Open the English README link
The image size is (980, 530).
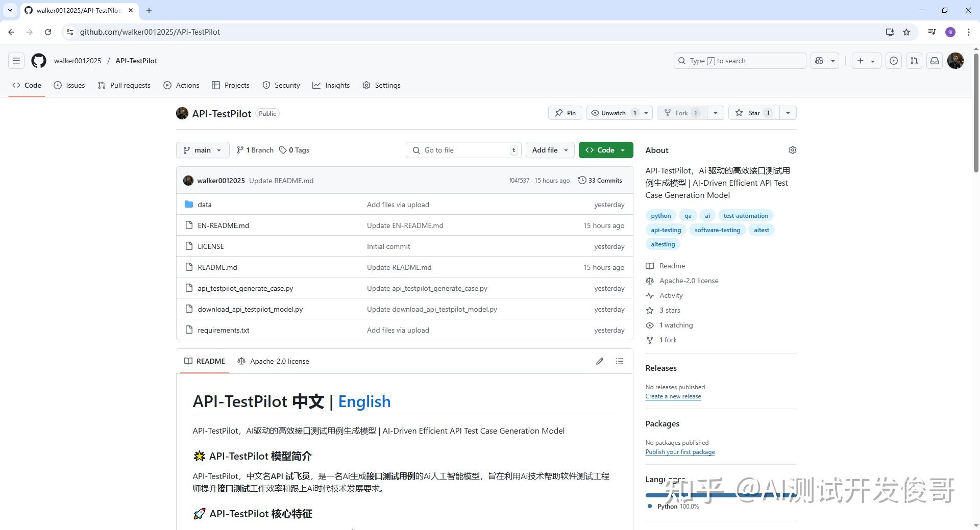[x=364, y=401]
